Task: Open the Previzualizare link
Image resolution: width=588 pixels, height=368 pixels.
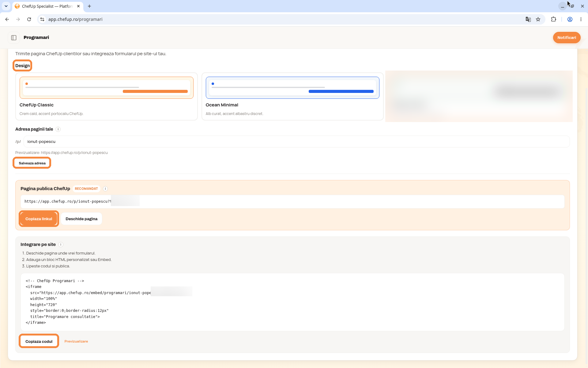Action: (x=76, y=342)
